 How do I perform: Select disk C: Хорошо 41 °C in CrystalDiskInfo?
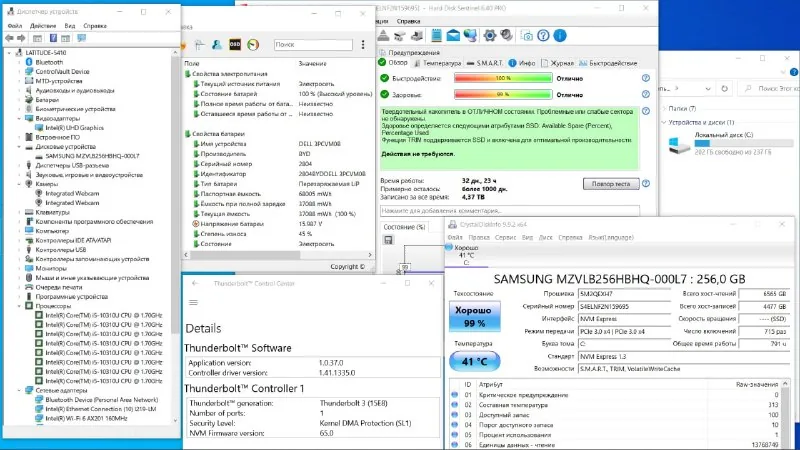pos(465,255)
